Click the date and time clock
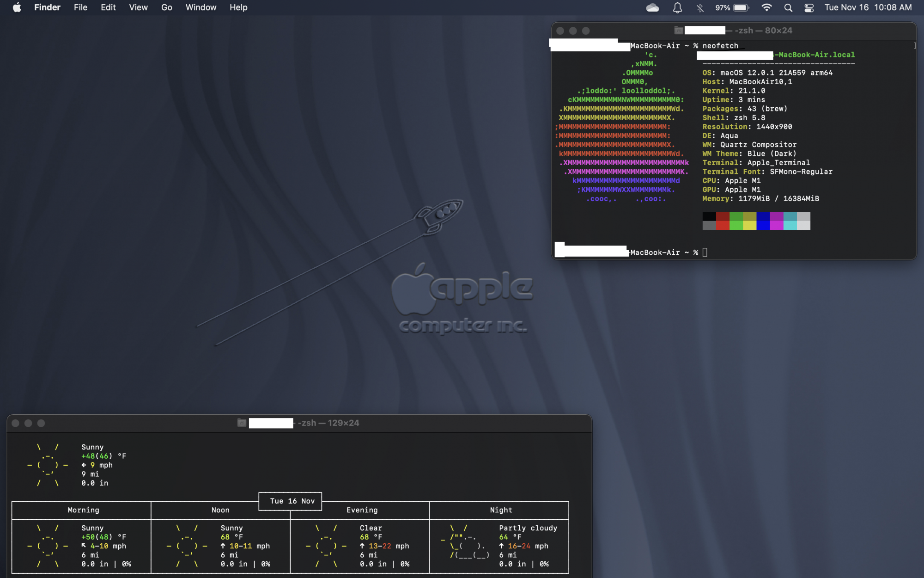 pos(868,7)
